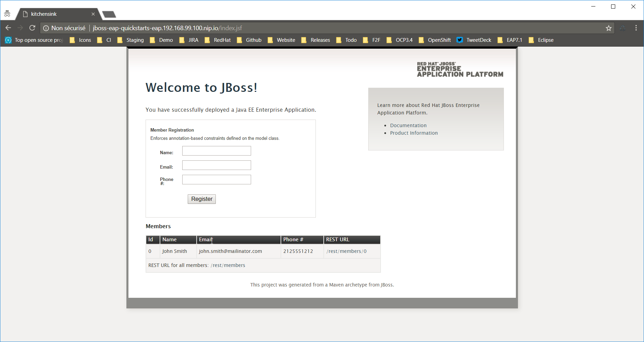This screenshot has height=342, width=644.
Task: Reload the page with refresh icon
Action: point(32,28)
